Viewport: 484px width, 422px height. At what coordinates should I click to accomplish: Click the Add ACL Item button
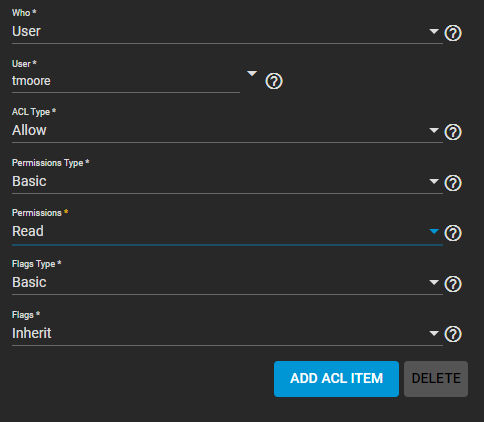click(336, 379)
